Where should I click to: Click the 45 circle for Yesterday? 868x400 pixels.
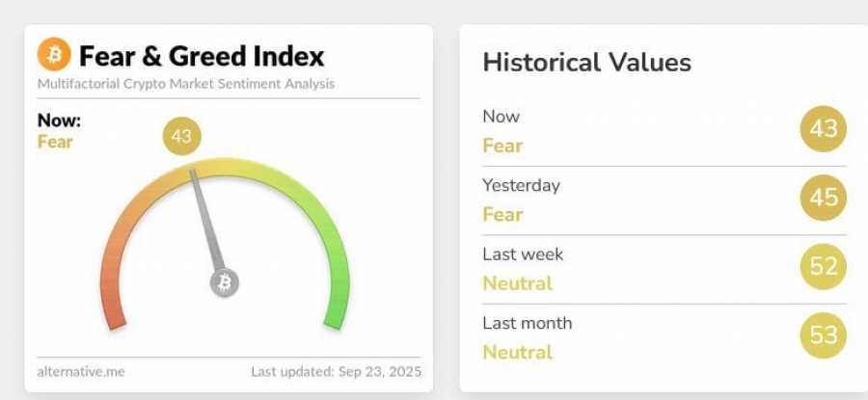[823, 199]
